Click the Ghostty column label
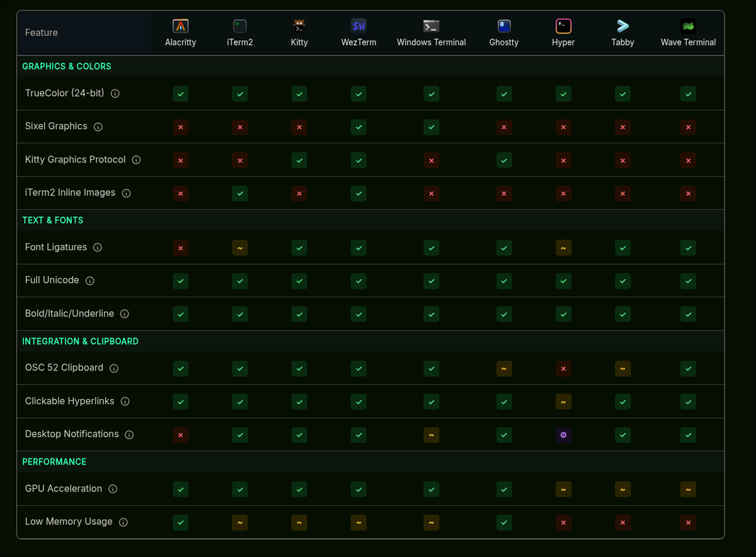The image size is (756, 557). pyautogui.click(x=504, y=42)
